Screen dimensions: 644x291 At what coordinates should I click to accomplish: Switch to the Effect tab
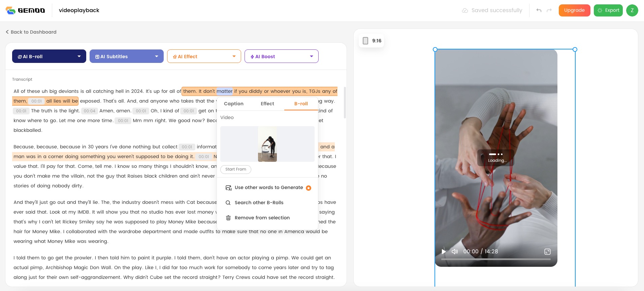pos(267,104)
